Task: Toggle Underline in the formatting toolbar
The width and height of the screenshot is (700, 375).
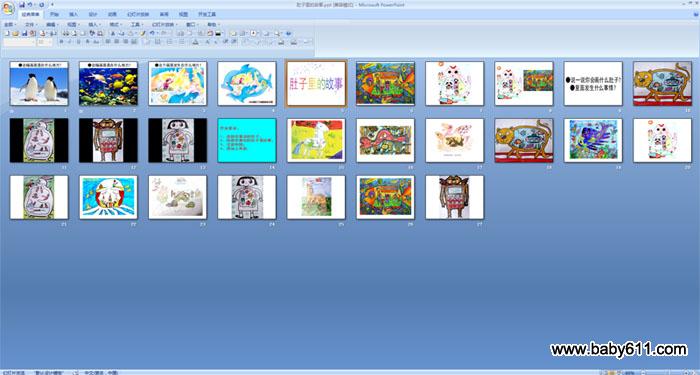Action: point(79,42)
